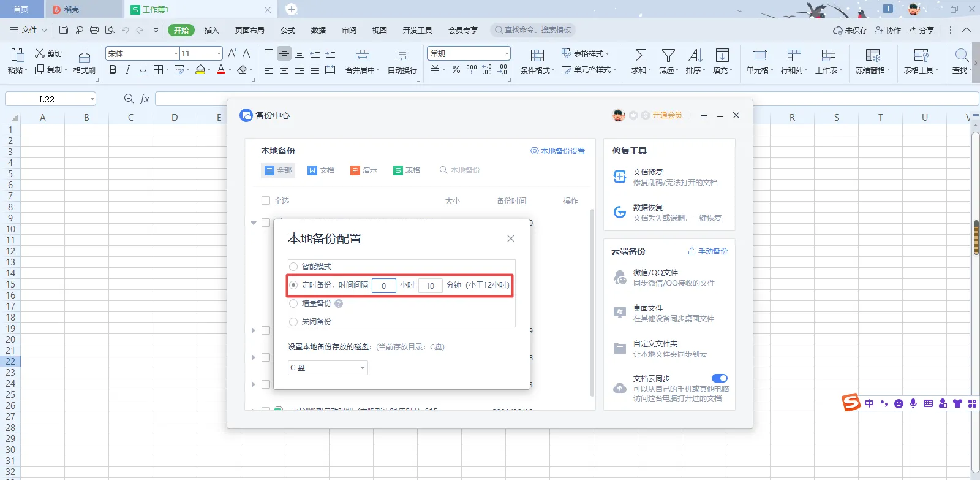Click the 协作 collaborate button

(x=888, y=30)
